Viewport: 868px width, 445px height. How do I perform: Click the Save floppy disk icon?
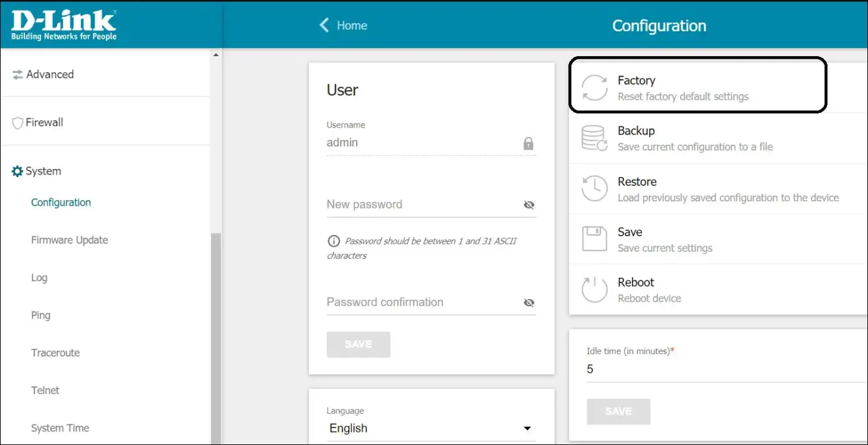[x=594, y=239]
